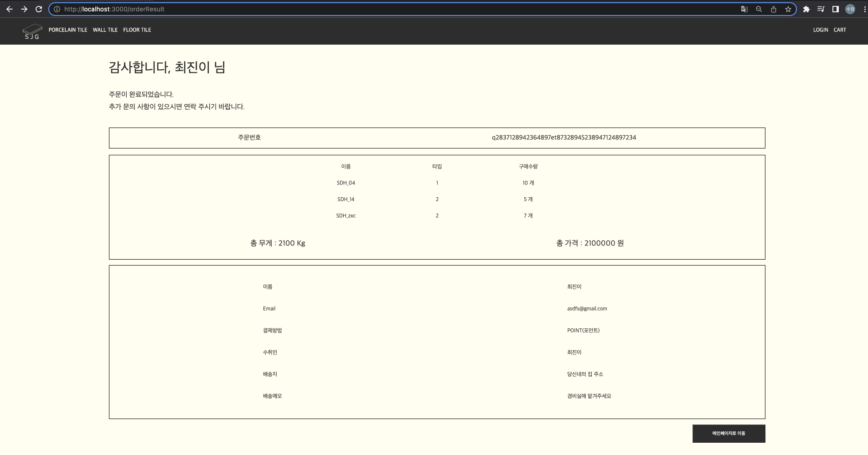Click the 배송메모 label
Screen dimensions: 868x455
click(x=273, y=396)
